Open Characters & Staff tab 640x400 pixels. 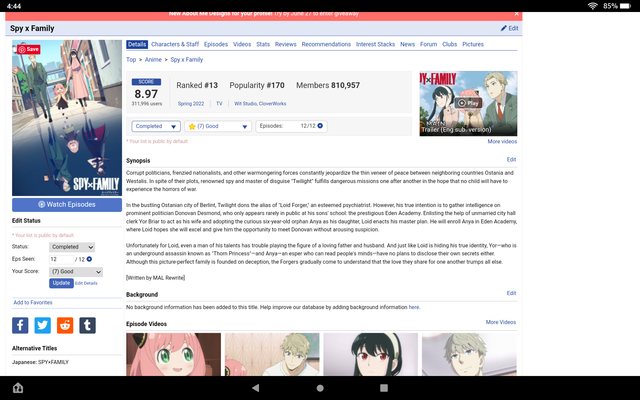tap(175, 44)
